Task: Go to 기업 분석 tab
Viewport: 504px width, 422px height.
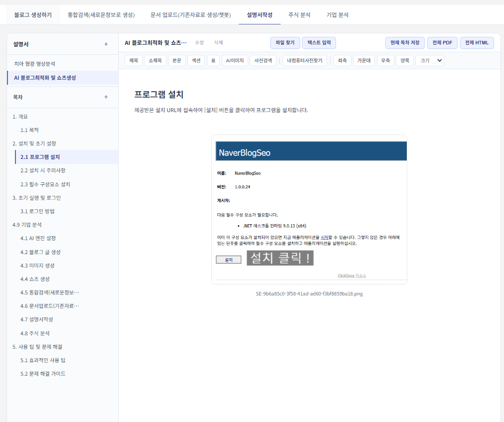Action: [337, 15]
